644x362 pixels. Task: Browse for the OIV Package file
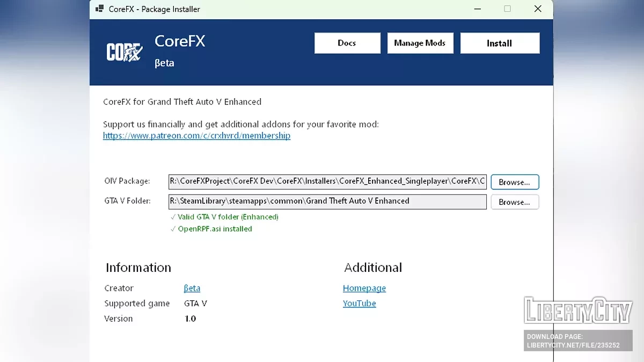(514, 182)
